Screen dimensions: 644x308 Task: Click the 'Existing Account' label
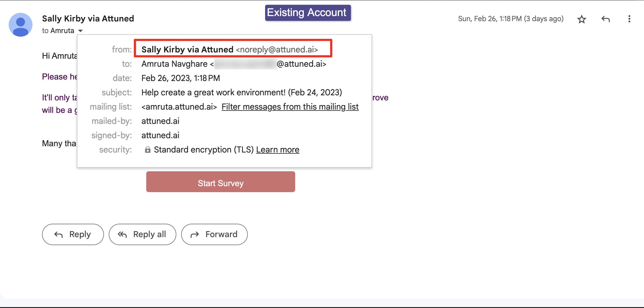(x=308, y=13)
